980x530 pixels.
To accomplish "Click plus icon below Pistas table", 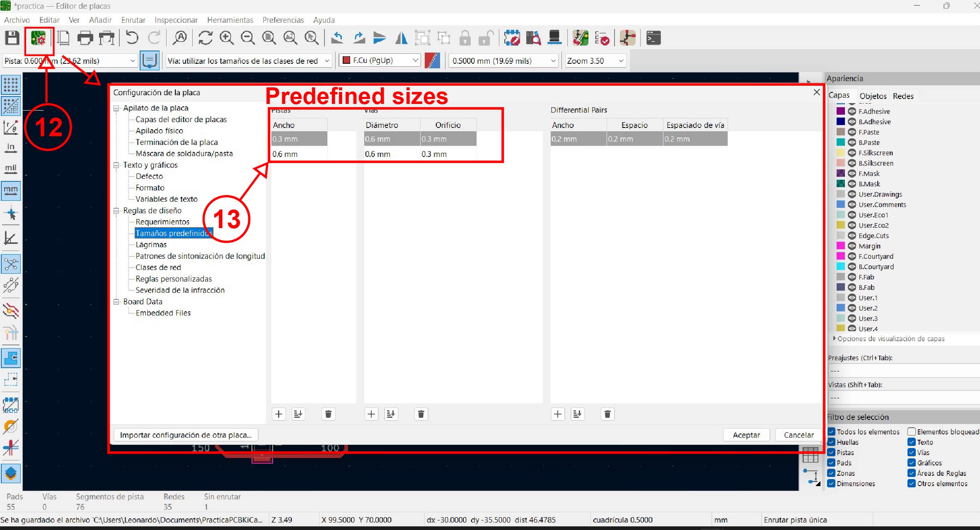I will click(x=279, y=414).
